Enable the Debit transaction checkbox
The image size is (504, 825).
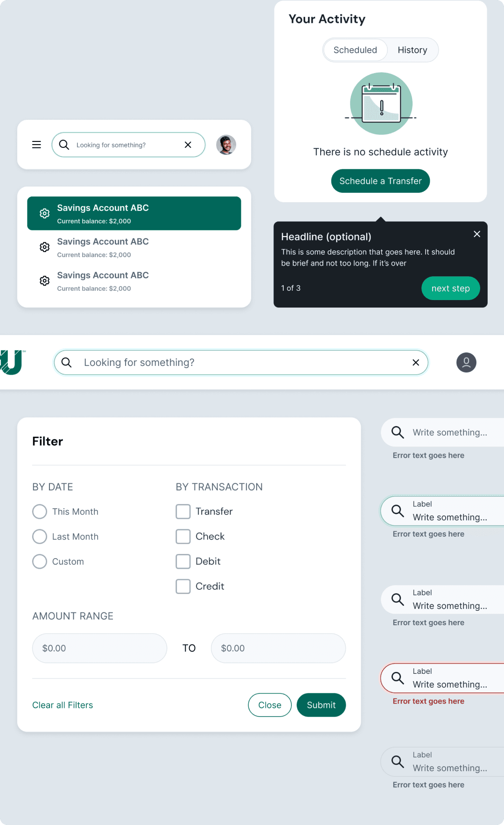tap(183, 561)
